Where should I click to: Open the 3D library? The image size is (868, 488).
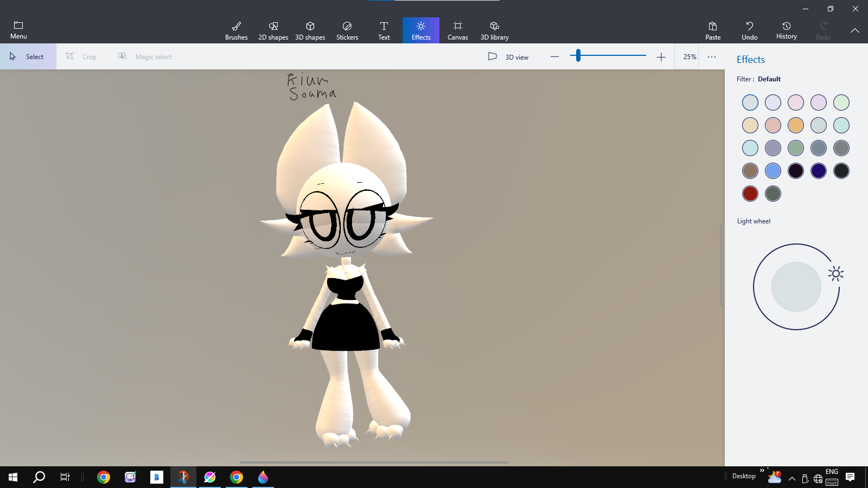pyautogui.click(x=494, y=30)
